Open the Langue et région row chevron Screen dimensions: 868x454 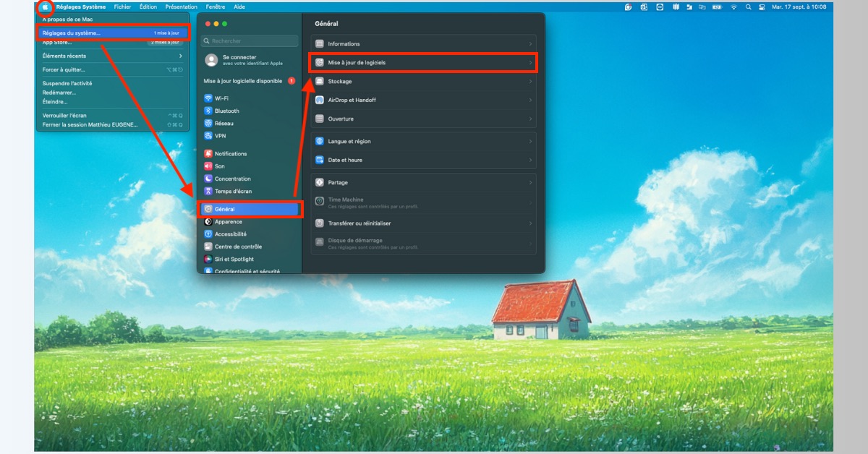pos(530,142)
